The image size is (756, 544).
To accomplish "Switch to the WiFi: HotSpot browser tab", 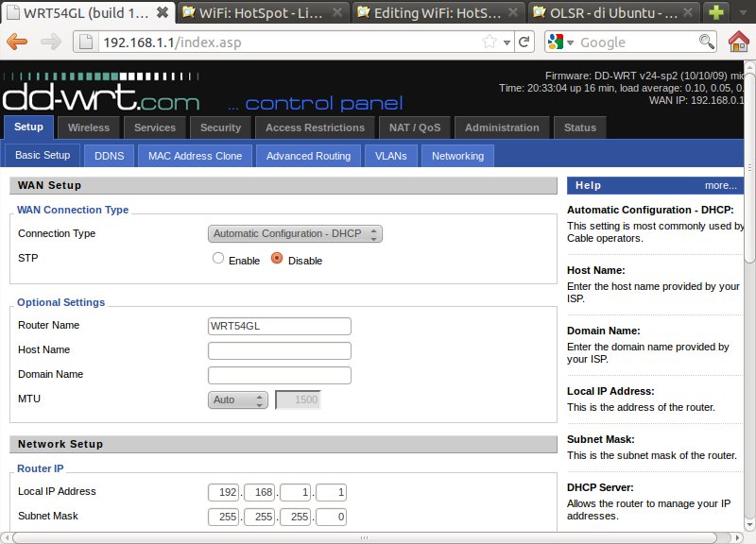I will 263,12.
